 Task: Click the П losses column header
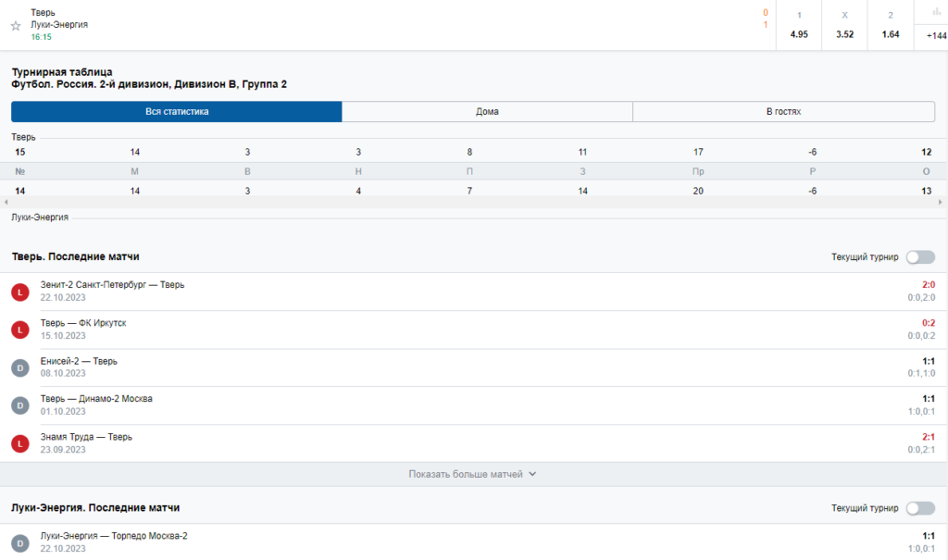pos(469,172)
